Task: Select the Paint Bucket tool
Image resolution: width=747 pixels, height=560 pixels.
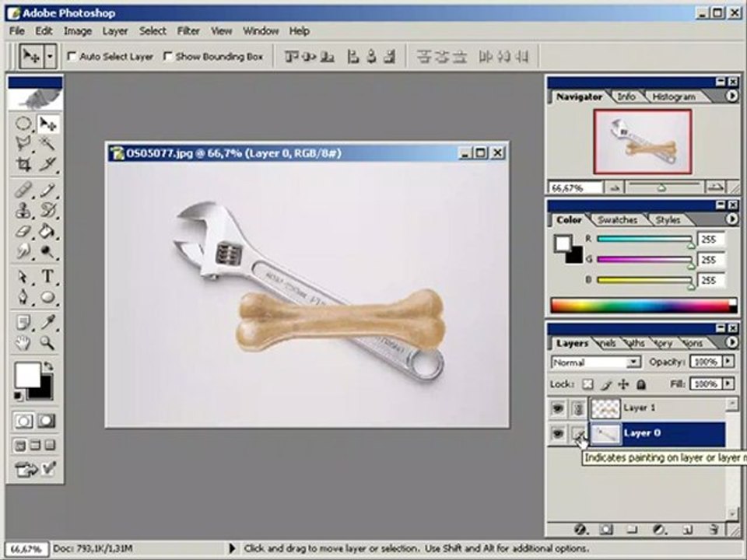Action: [x=47, y=231]
